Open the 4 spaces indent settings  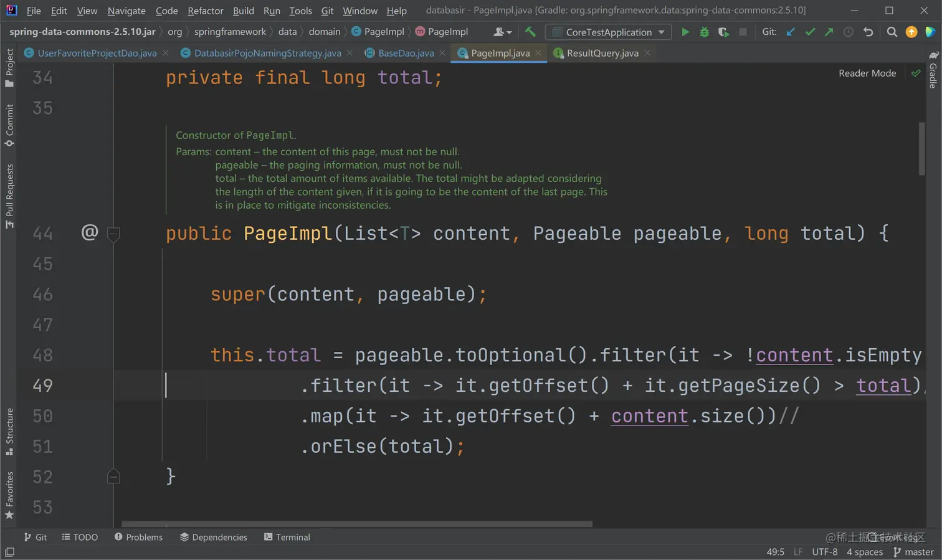click(865, 552)
